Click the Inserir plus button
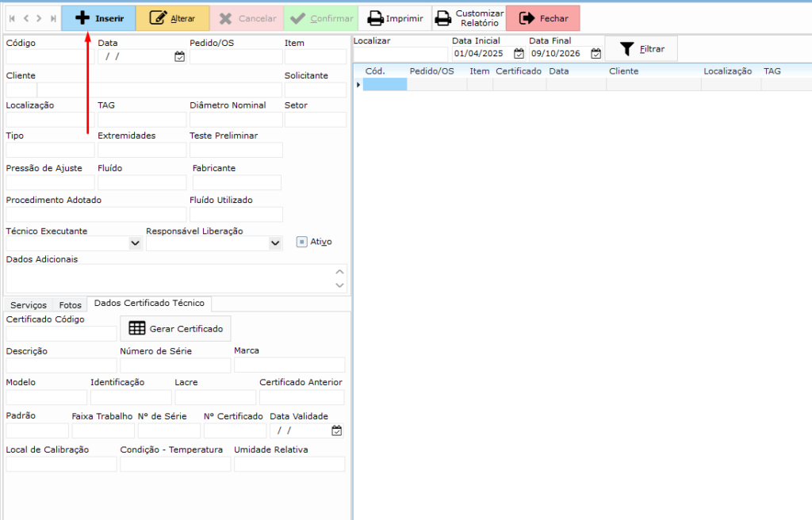Viewport: 812px width, 520px height. click(x=98, y=18)
